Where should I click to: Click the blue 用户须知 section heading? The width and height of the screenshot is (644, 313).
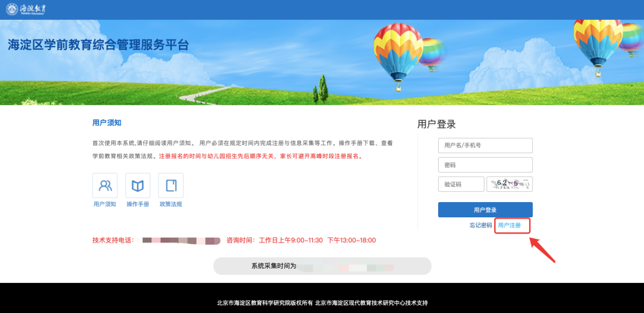click(x=107, y=123)
